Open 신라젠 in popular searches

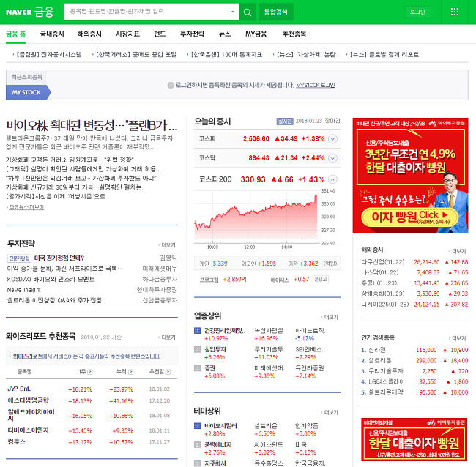click(x=376, y=350)
